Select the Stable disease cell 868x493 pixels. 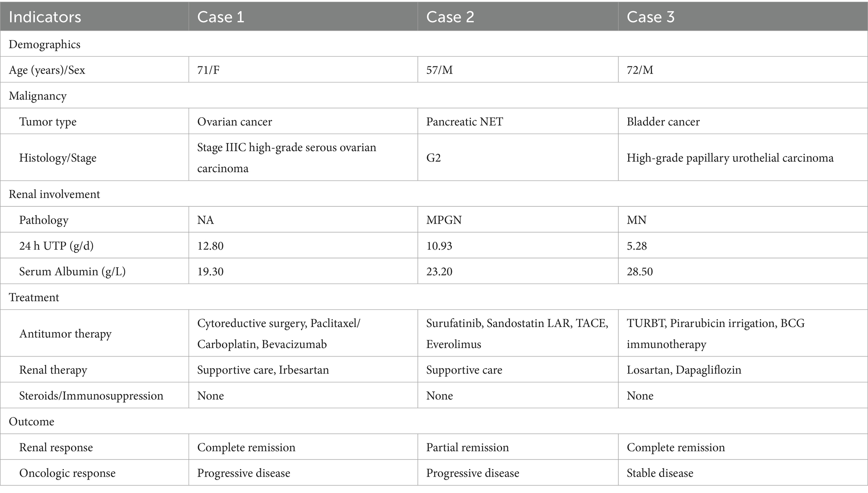click(x=660, y=473)
